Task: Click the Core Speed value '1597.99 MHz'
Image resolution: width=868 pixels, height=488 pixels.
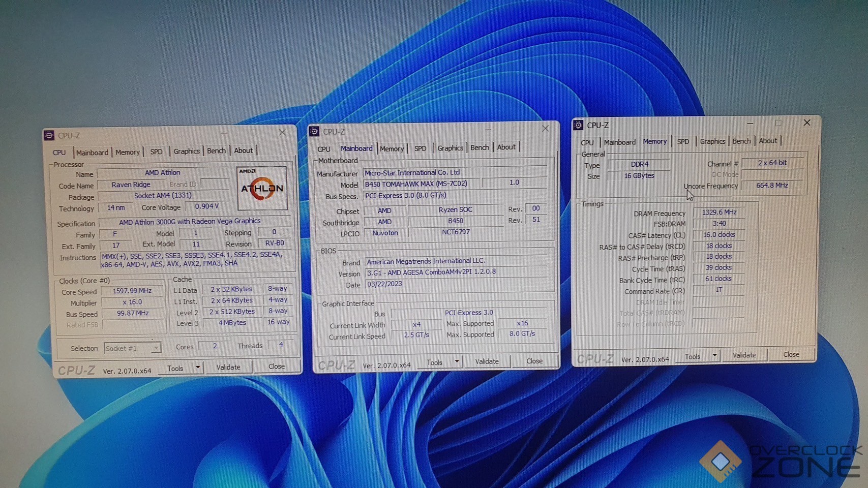Action: point(133,291)
